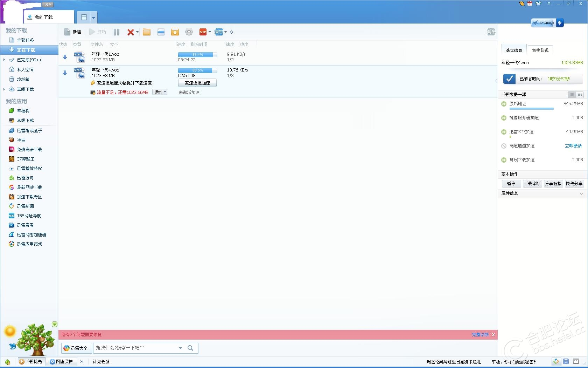Click the 下载诊断 button
This screenshot has height=368, width=588.
532,183
